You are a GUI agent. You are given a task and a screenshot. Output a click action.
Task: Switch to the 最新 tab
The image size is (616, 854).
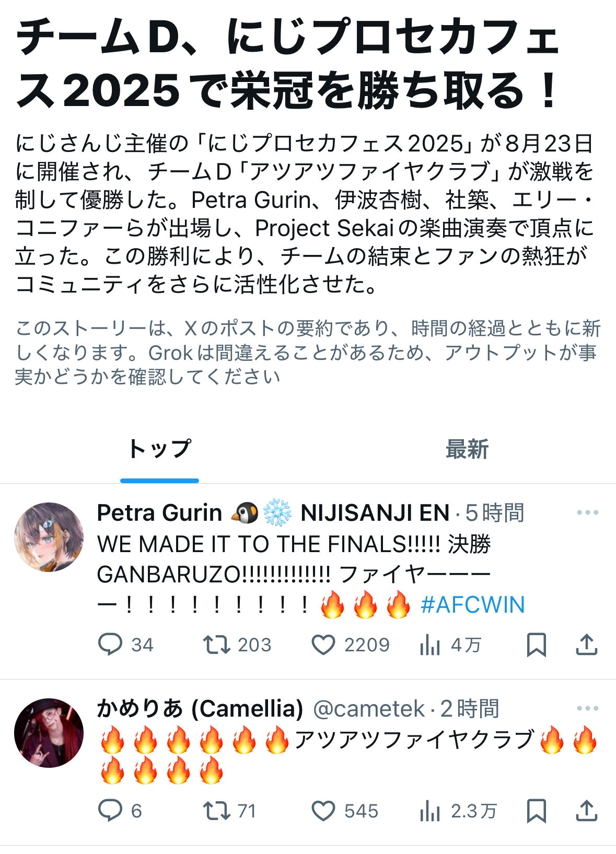click(x=467, y=449)
